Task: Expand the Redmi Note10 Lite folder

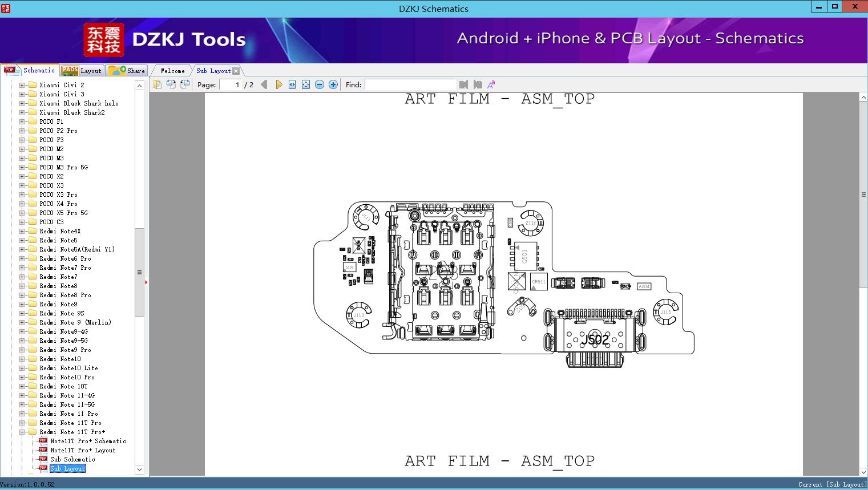Action: point(22,368)
